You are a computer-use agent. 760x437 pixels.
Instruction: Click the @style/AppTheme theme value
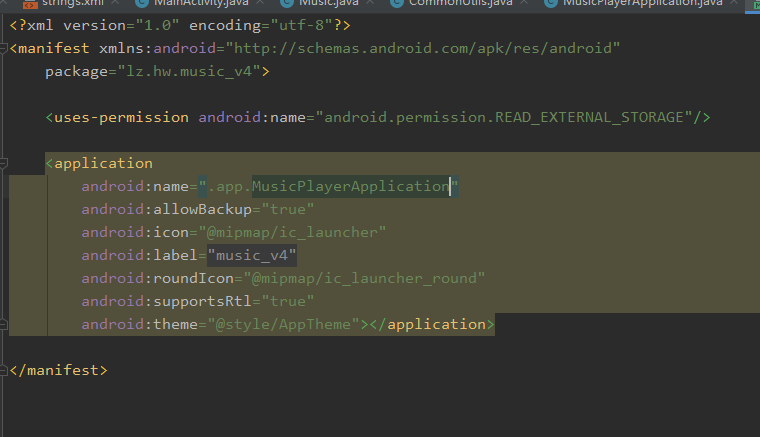[x=284, y=324]
